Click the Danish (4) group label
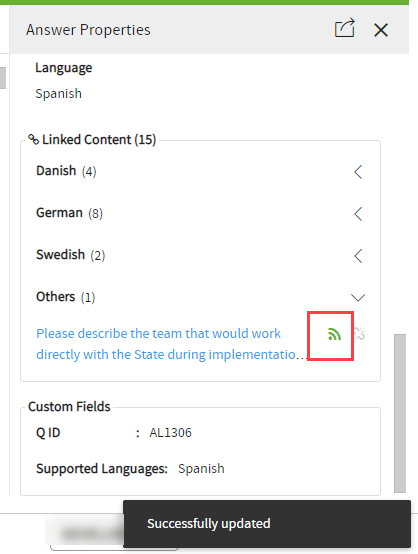 point(66,171)
